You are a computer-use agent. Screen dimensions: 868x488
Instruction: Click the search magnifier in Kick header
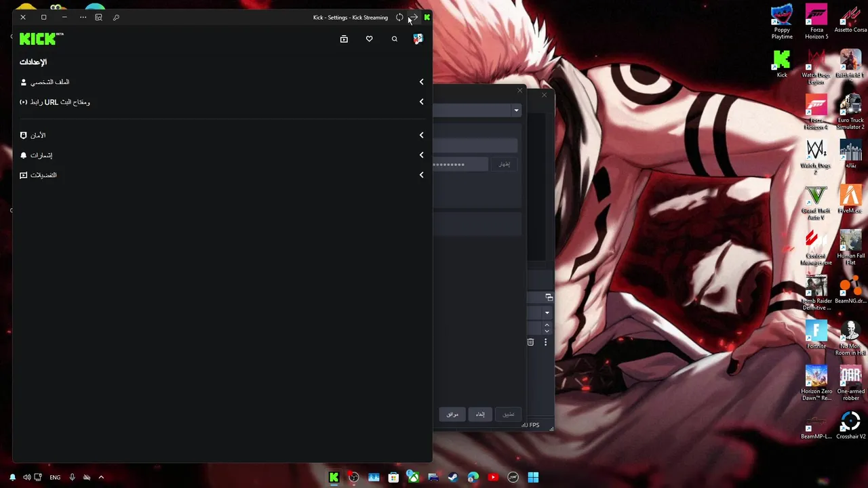click(x=395, y=39)
